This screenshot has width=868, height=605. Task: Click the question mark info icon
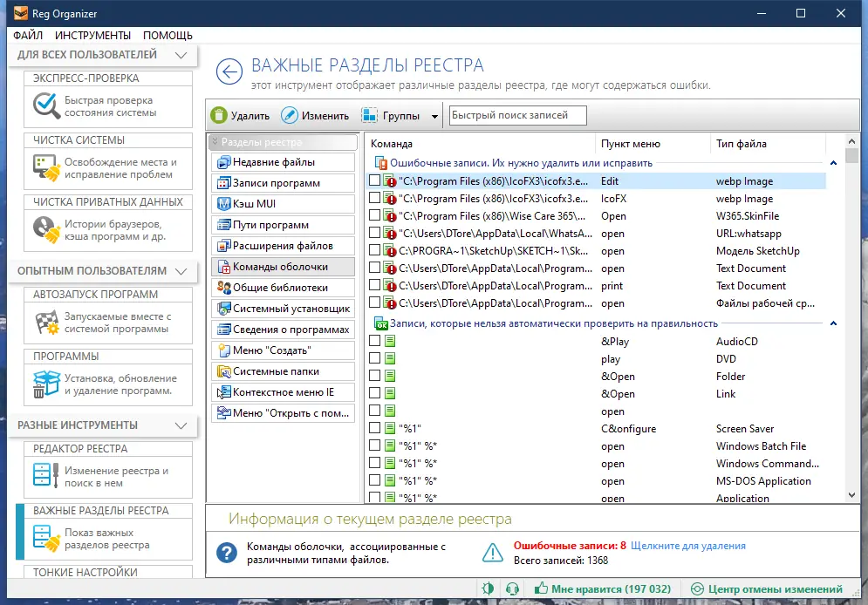227,553
